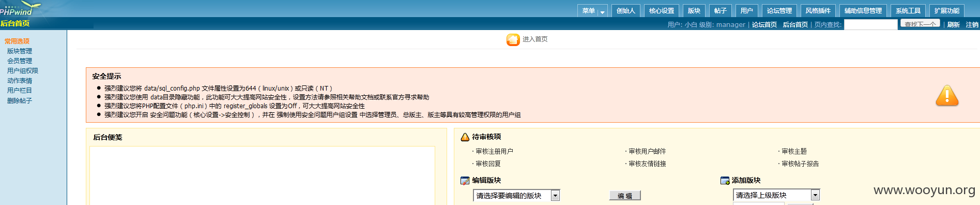Viewport: 980px width, 205px height.
Task: Click the 编辑 button
Action: (625, 196)
